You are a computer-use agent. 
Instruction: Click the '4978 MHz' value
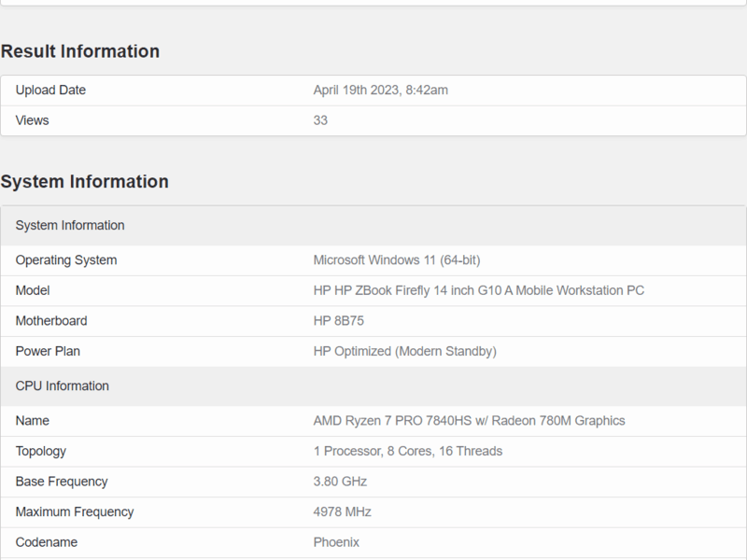pyautogui.click(x=342, y=511)
